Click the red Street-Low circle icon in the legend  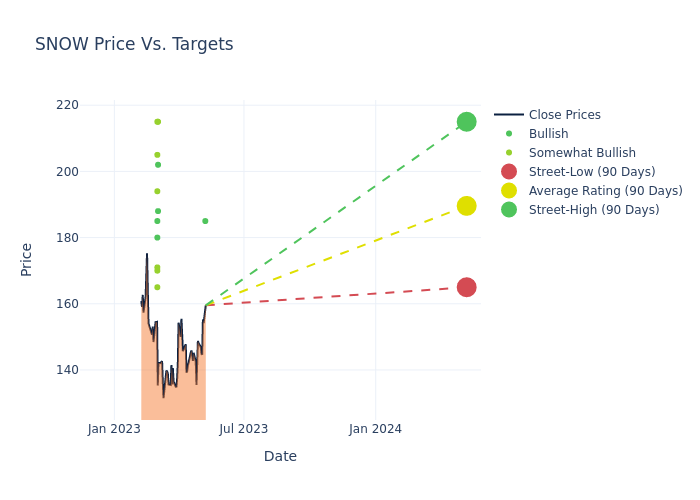click(509, 172)
